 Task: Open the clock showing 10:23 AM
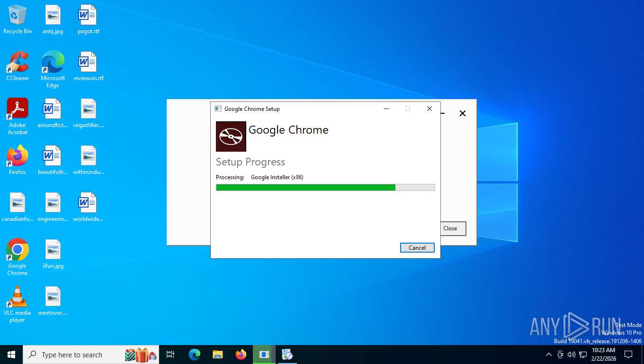[x=603, y=355]
